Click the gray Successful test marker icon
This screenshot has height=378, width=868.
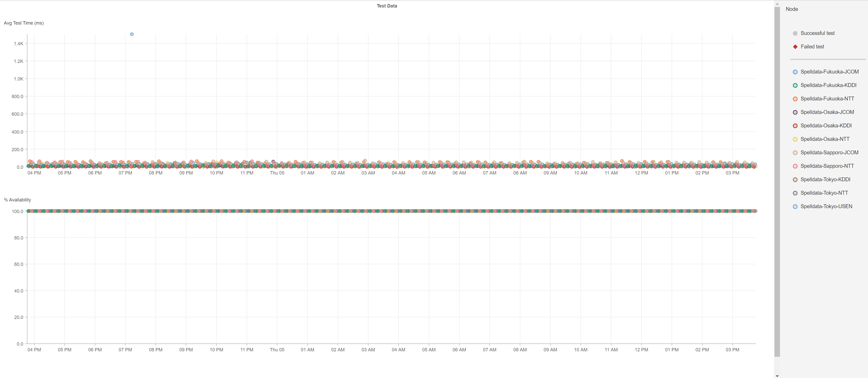795,33
